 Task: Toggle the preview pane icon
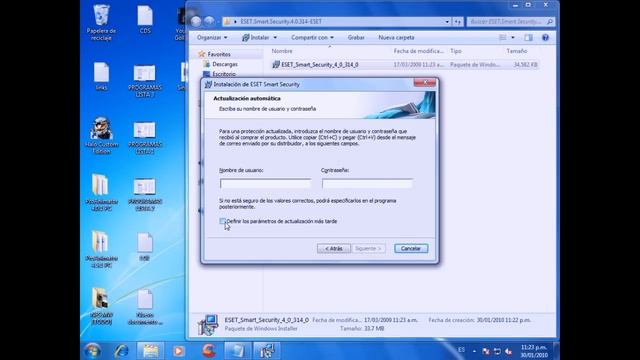click(x=529, y=38)
